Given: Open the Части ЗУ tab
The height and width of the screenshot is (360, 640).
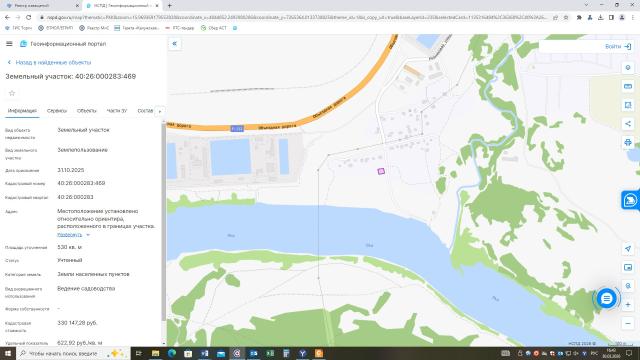Looking at the screenshot, I should pyautogui.click(x=117, y=111).
